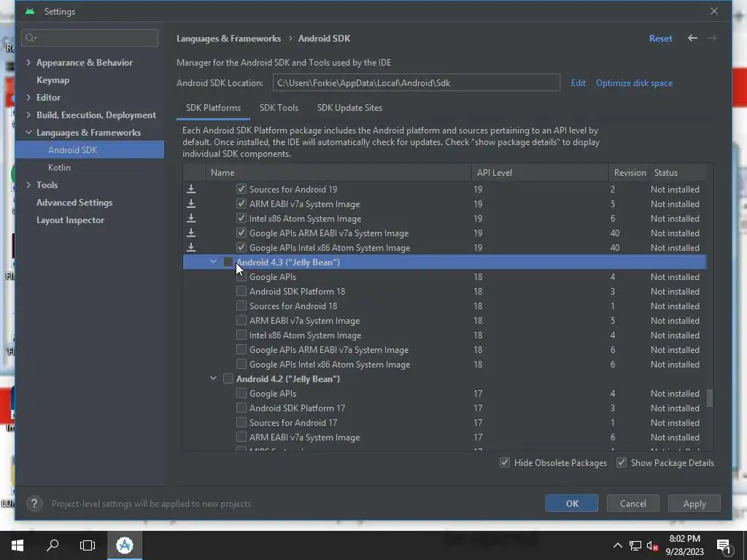This screenshot has height=560, width=747.
Task: Click download icon beside Intel x86 Atom System Image 19
Action: (191, 219)
